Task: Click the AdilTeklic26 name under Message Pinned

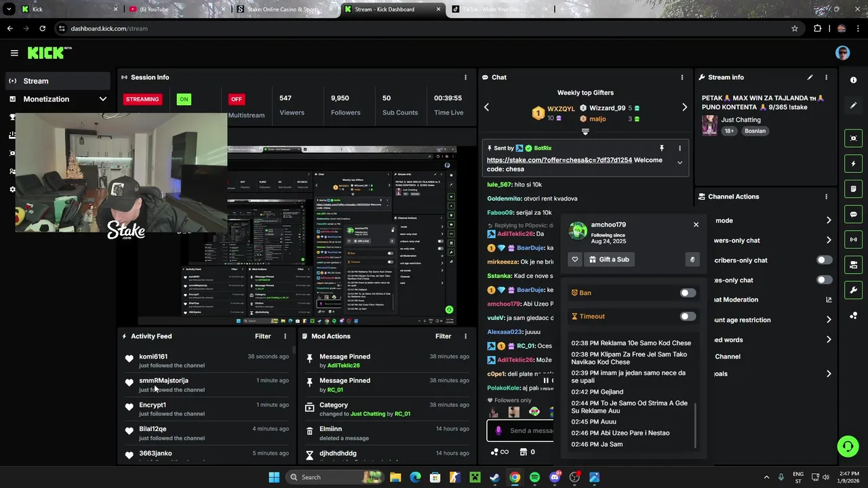Action: click(343, 365)
